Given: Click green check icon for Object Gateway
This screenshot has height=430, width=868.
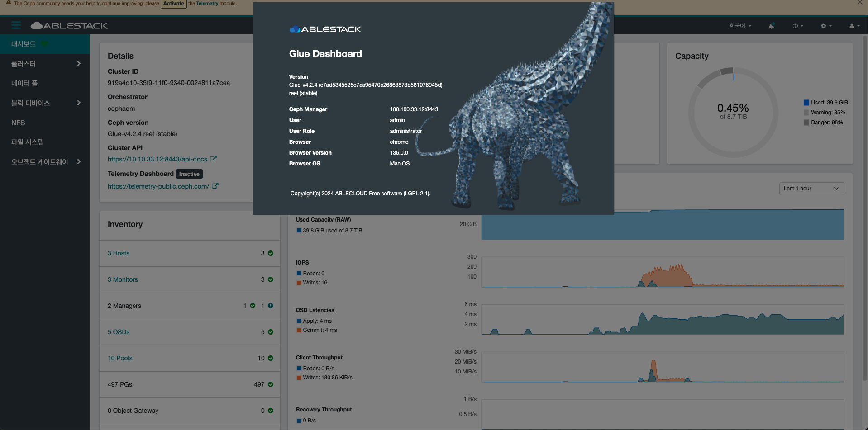Looking at the screenshot, I should (x=271, y=411).
